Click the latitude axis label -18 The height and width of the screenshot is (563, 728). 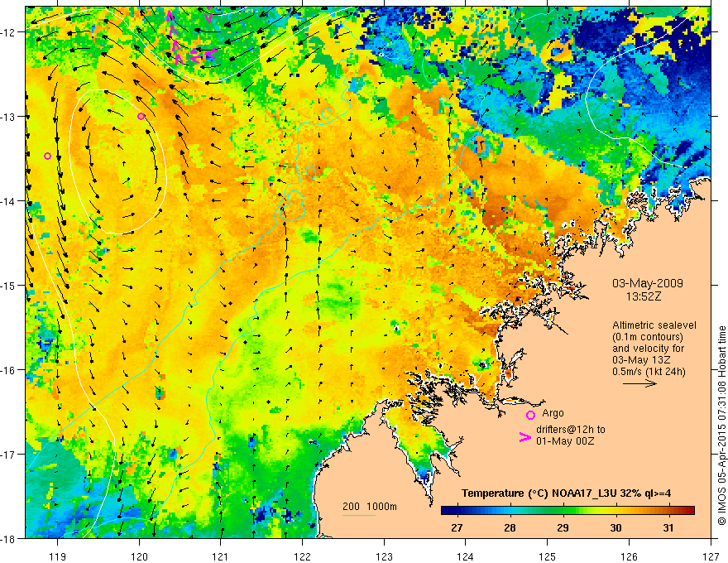coord(10,538)
